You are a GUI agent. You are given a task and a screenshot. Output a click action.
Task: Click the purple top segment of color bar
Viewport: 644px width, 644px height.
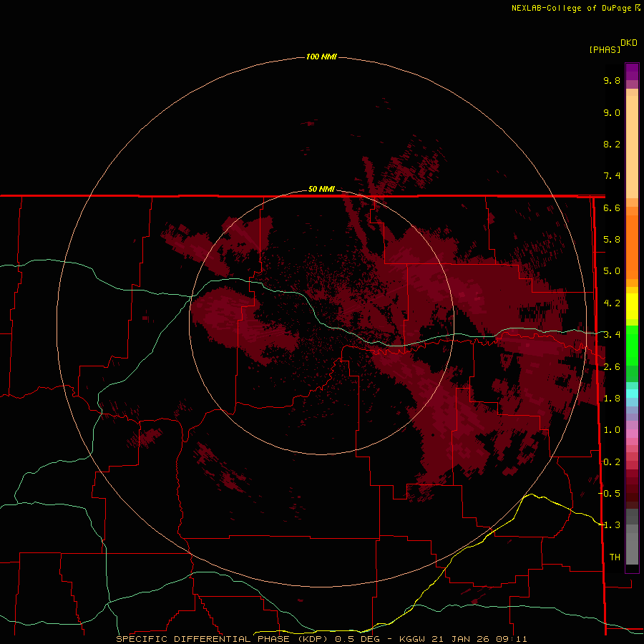[632, 72]
